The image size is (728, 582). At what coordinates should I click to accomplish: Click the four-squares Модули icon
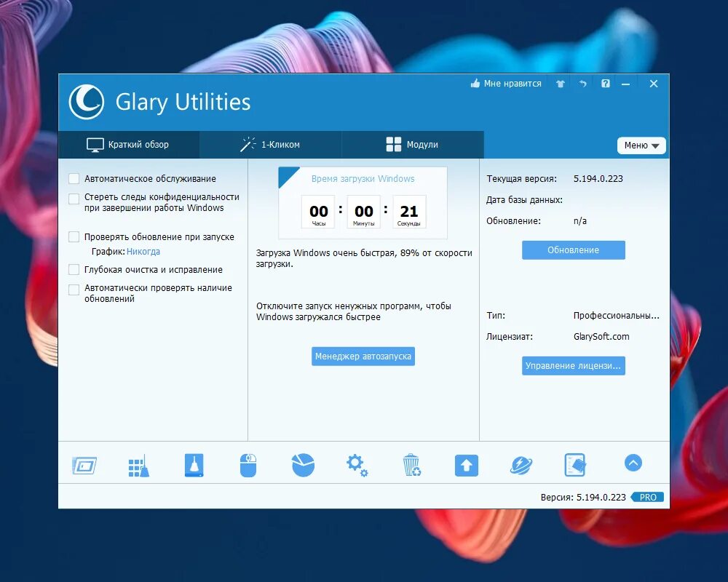coord(394,144)
